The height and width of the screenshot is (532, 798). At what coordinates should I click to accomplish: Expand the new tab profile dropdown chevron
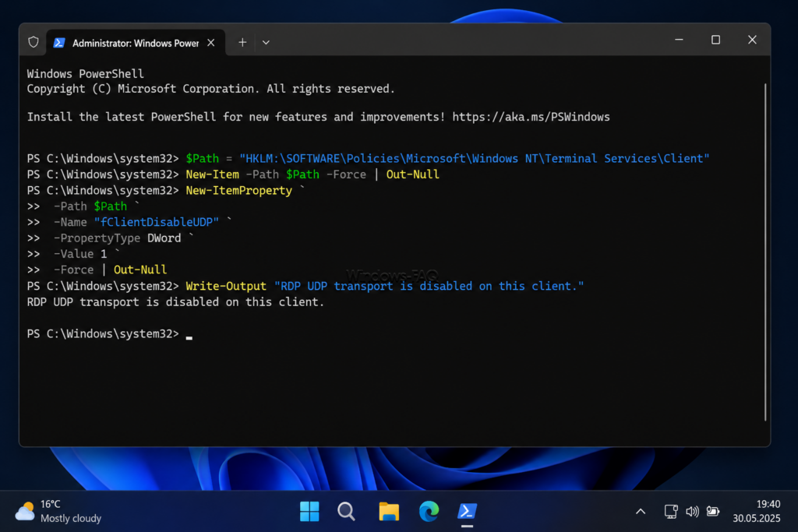coord(266,43)
